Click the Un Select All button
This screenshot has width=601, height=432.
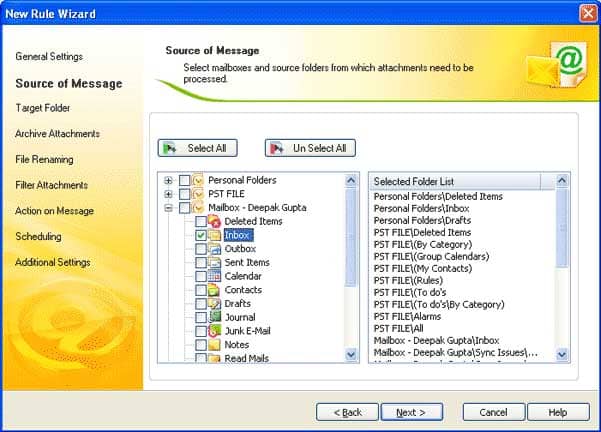[x=310, y=148]
